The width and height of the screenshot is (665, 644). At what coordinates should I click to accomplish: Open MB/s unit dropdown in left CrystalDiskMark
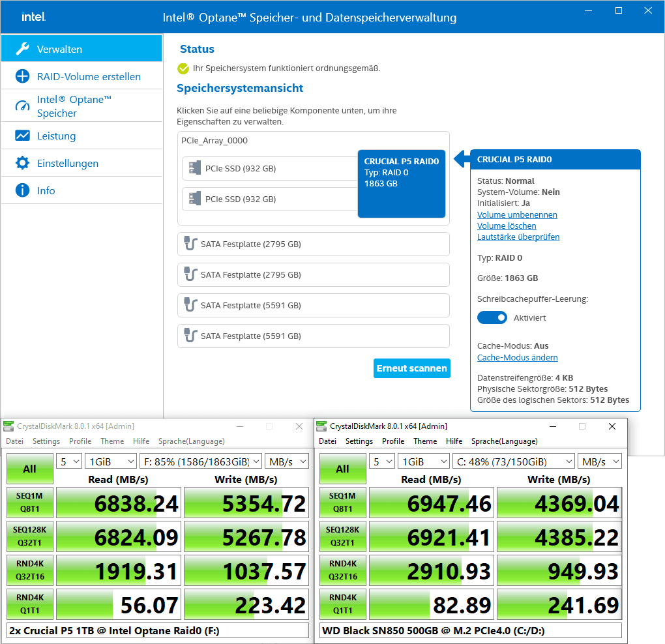click(x=287, y=461)
